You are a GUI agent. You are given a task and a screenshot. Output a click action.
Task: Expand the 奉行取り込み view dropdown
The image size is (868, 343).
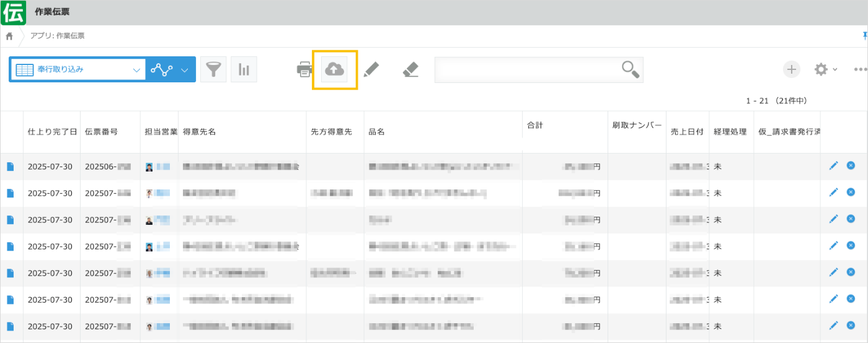pos(136,70)
